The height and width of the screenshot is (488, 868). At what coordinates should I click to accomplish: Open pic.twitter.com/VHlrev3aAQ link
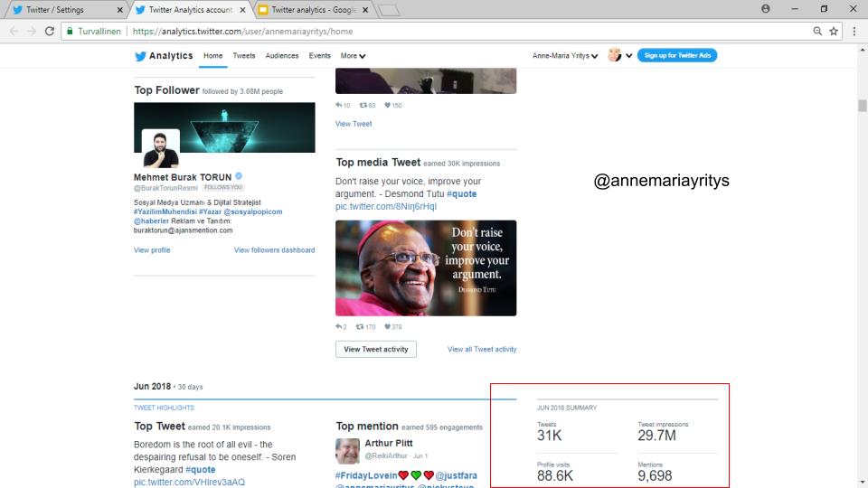(189, 482)
